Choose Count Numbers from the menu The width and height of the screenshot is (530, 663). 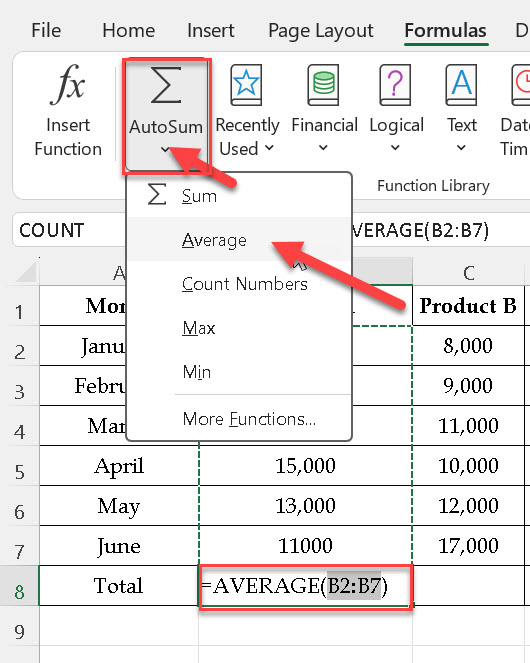pyautogui.click(x=239, y=284)
